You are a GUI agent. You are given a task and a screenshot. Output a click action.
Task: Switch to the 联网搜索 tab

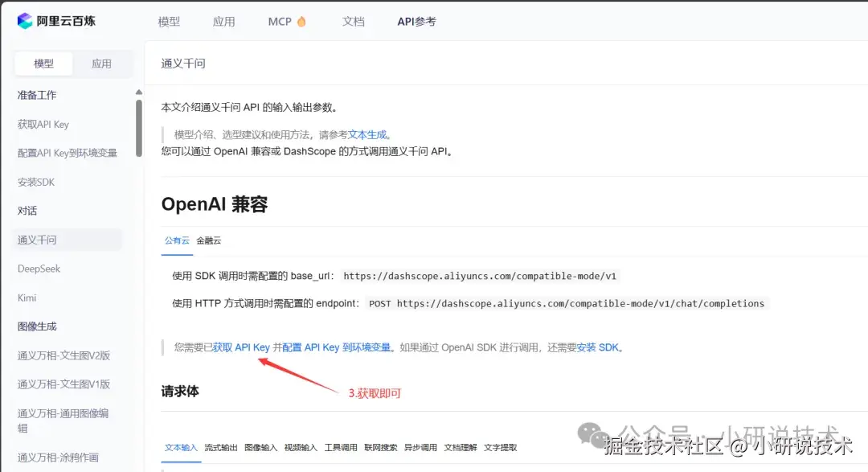(381, 448)
